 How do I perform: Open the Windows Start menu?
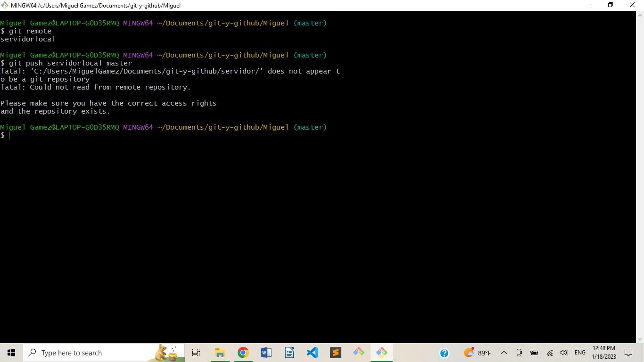point(11,353)
